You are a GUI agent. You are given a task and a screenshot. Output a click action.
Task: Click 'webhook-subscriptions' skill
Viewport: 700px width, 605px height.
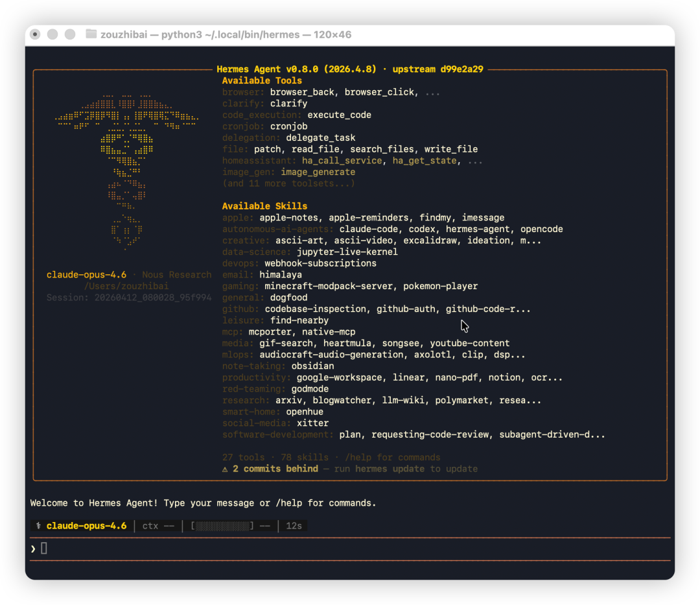point(321,263)
